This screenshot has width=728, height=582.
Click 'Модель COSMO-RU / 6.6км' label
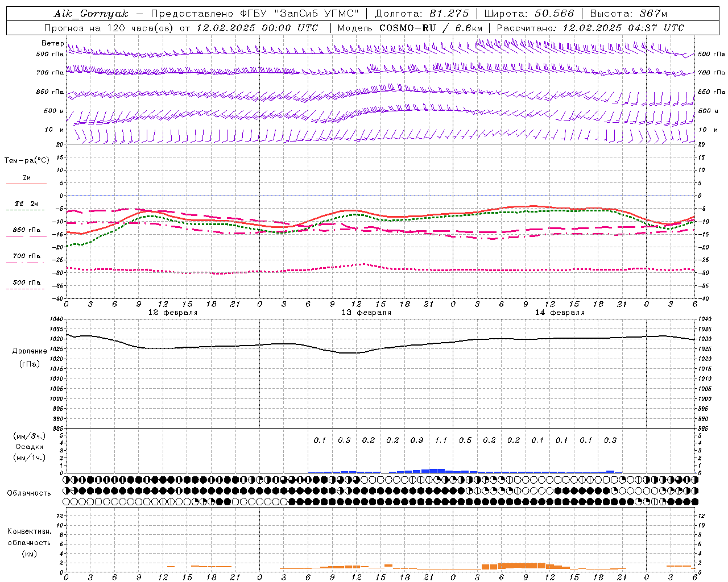click(410, 28)
